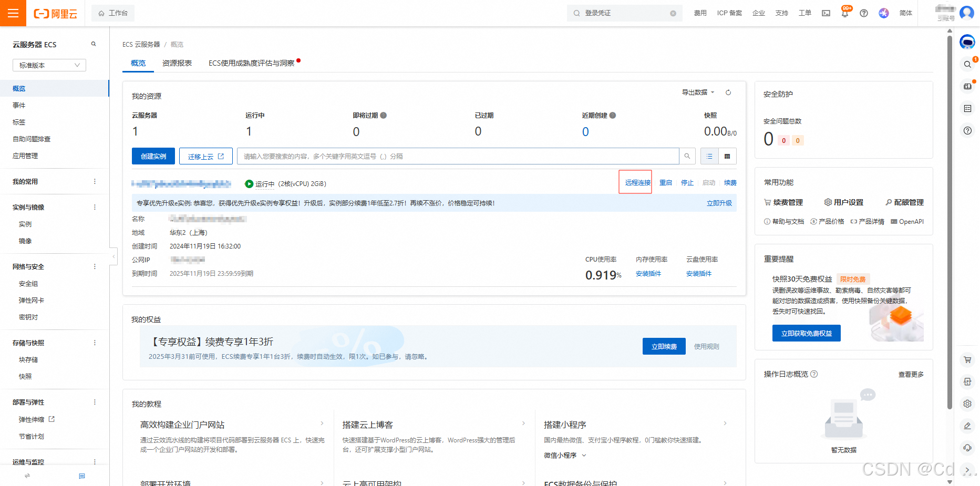Viewport: 980px width, 486px height.
Task: Open the right rail edit feedback icon
Action: [967, 426]
